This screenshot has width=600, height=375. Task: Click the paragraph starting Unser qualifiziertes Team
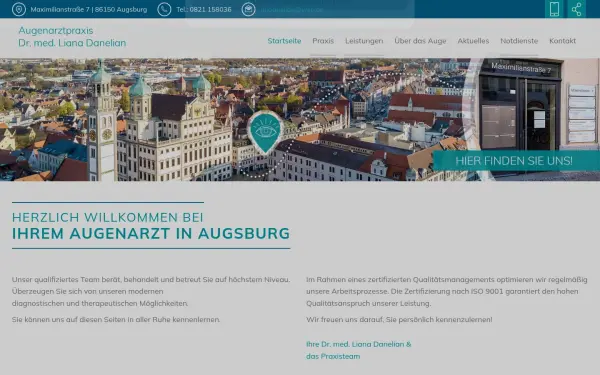point(151,291)
